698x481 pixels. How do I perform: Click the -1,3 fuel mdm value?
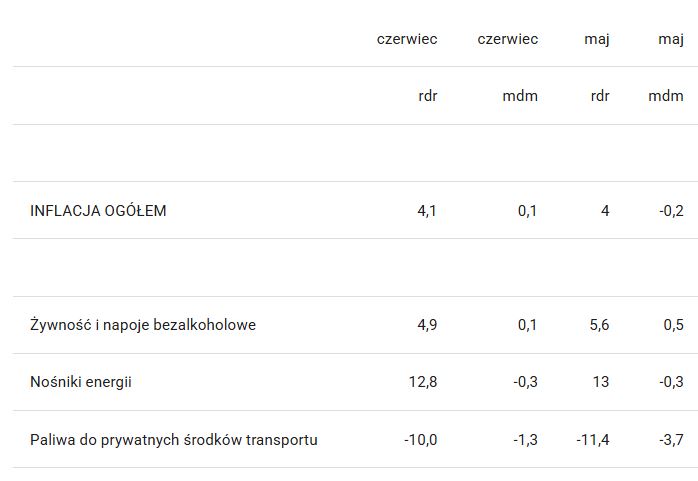tap(525, 440)
